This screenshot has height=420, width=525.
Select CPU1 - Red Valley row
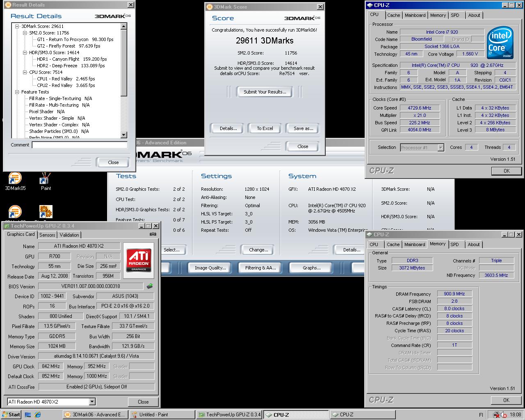click(x=66, y=79)
